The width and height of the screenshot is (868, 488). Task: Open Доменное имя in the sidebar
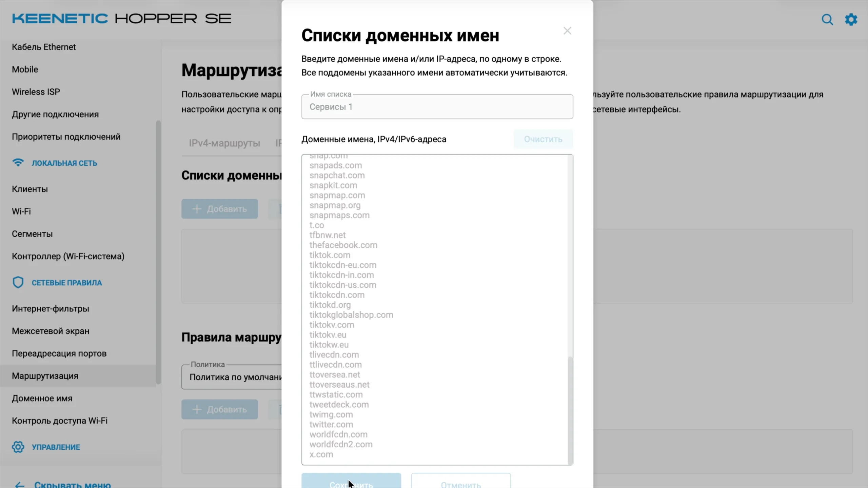(x=42, y=398)
